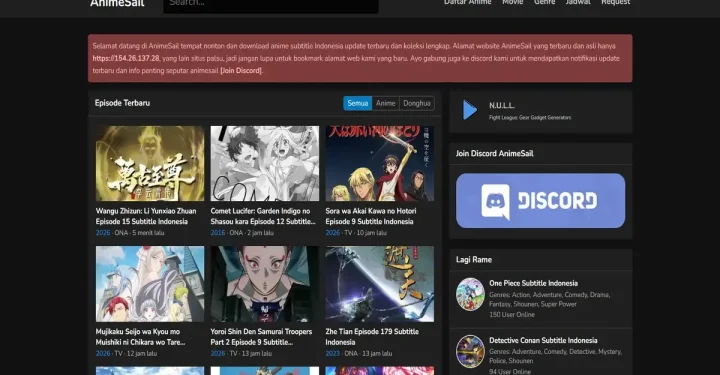Click 2026 year link under Mujikaku Seijo
The image size is (720, 375).
tap(103, 353)
